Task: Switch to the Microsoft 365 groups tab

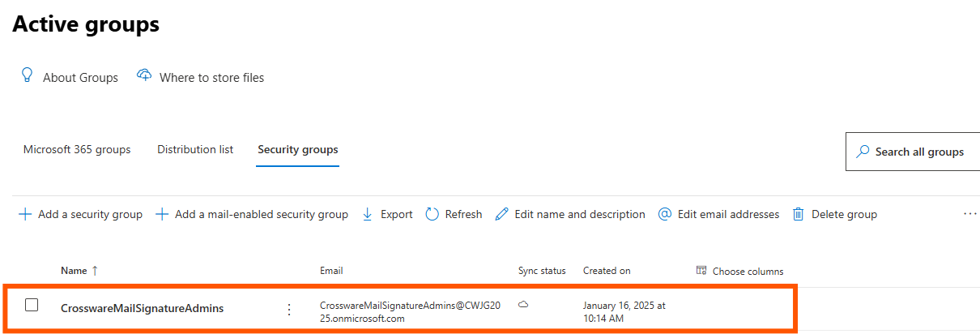Action: click(77, 150)
